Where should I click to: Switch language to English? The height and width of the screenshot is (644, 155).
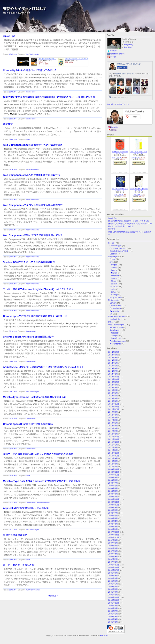click(x=114, y=127)
